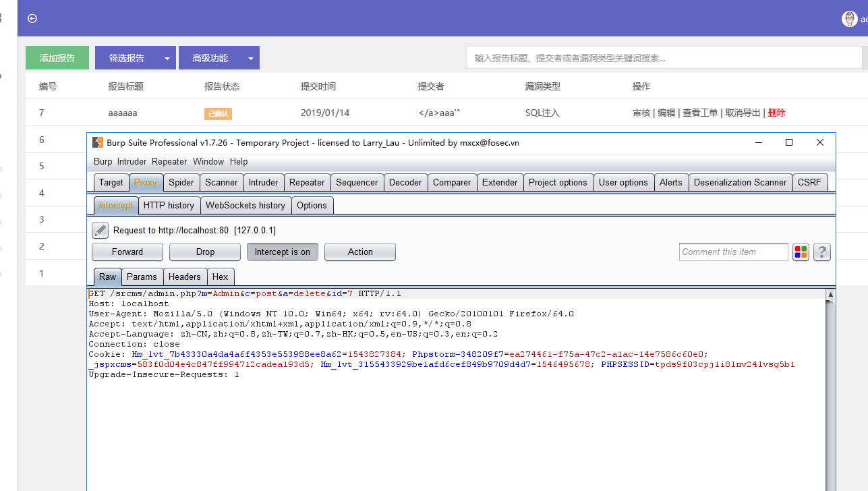Screen dimensions: 868x491
Task: Open the Burp highlight color picker icon
Action: (x=801, y=252)
